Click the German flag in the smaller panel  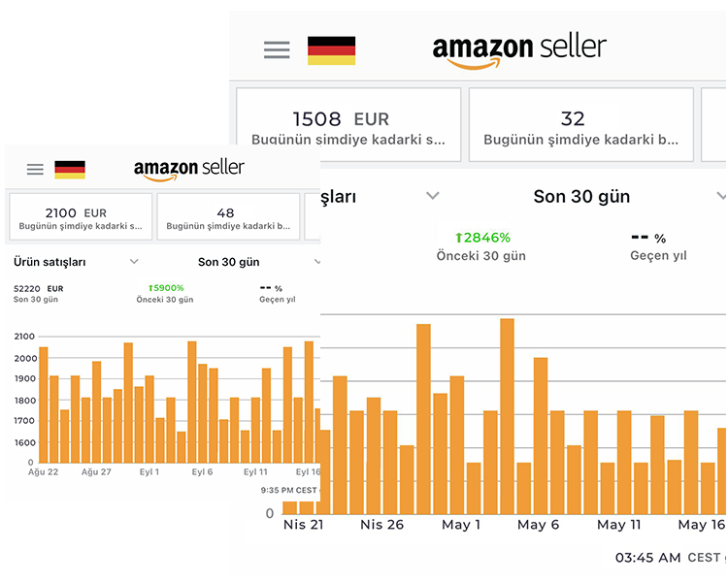click(70, 170)
